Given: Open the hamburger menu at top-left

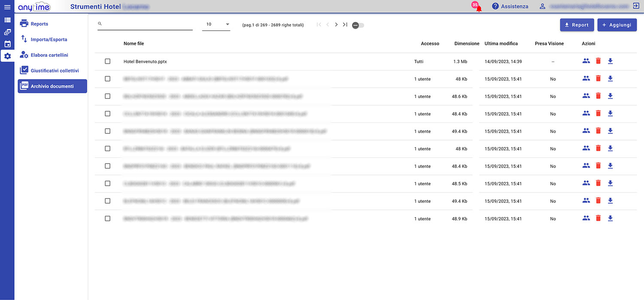Looking at the screenshot, I should point(7,7).
